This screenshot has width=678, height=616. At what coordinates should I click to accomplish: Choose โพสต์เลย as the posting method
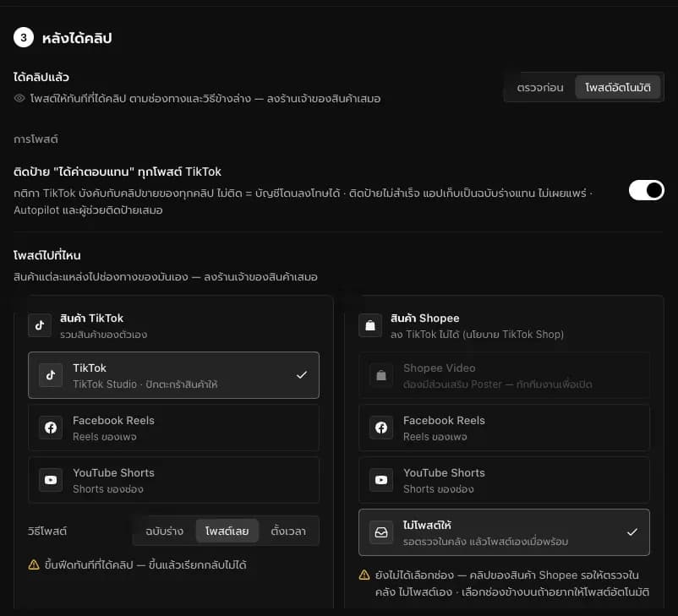click(227, 531)
